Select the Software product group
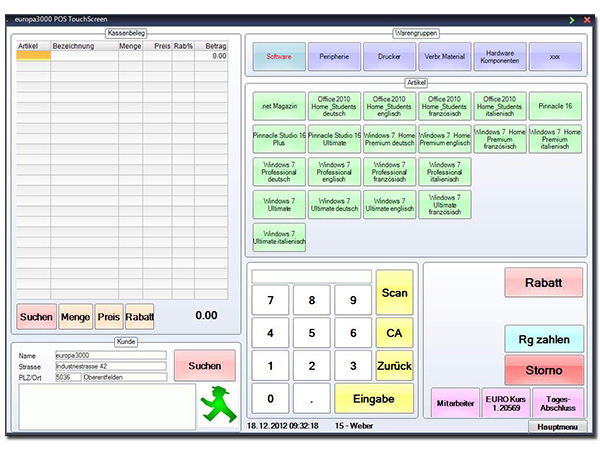This screenshot has height=449, width=600. tap(279, 56)
